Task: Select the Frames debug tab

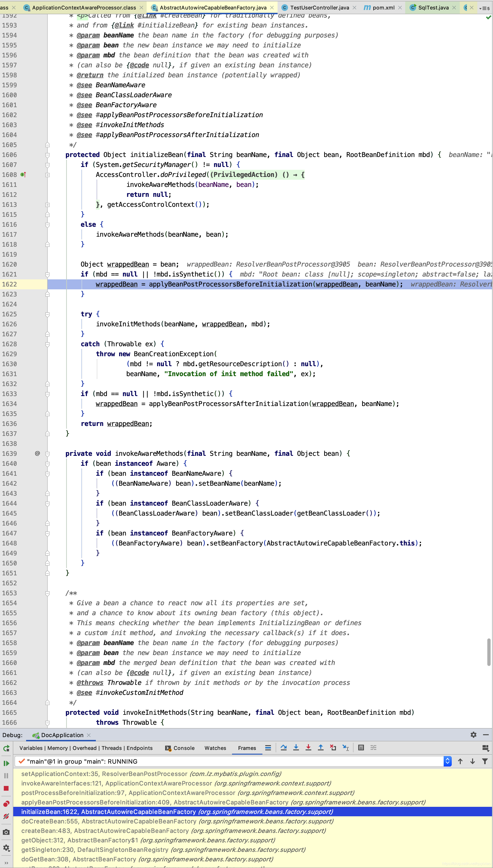Action: (247, 748)
